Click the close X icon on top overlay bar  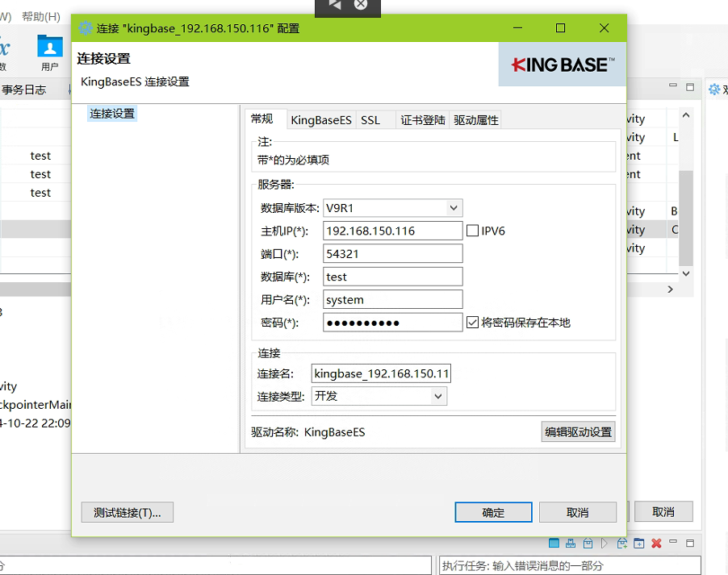pyautogui.click(x=361, y=5)
